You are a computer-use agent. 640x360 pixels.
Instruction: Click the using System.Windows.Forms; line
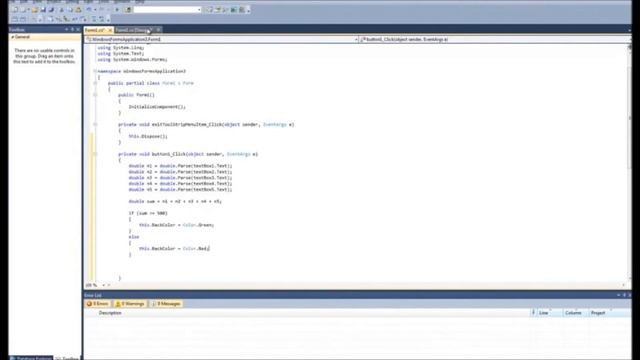click(x=132, y=59)
